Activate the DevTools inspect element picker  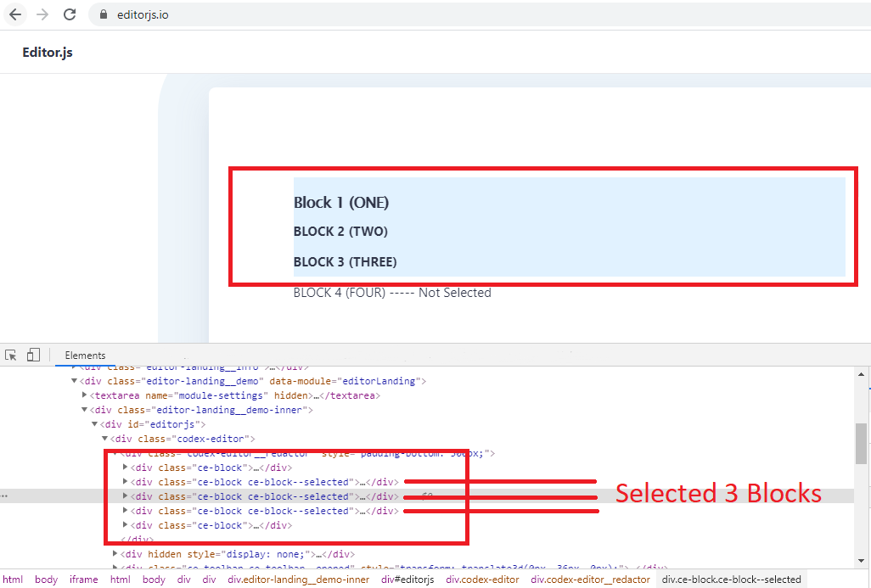tap(10, 355)
